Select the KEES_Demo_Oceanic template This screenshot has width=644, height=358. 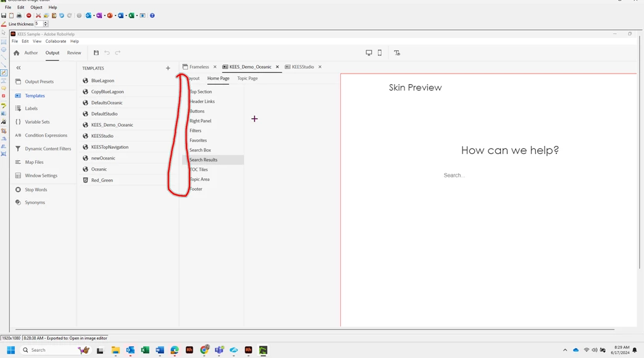[x=112, y=125]
